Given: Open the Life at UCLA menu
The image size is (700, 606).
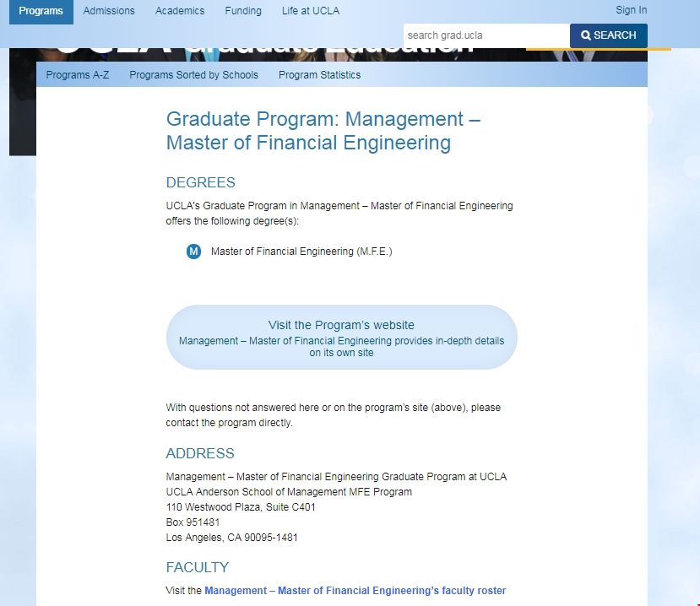Looking at the screenshot, I should click(311, 11).
